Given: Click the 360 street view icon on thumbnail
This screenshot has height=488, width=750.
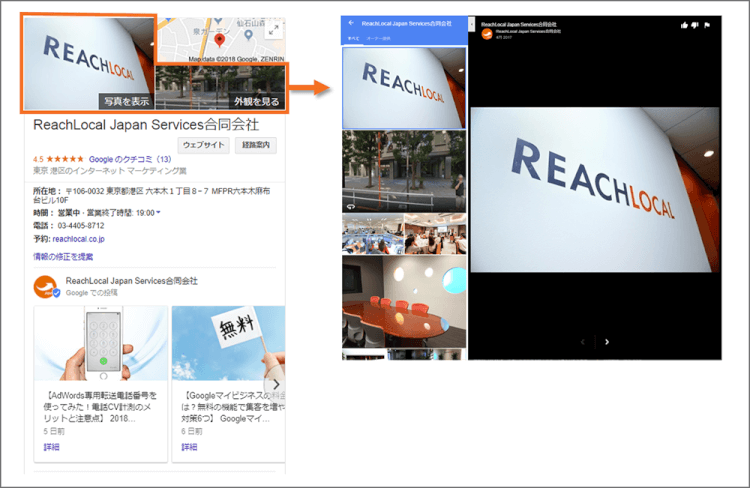Looking at the screenshot, I should (351, 207).
